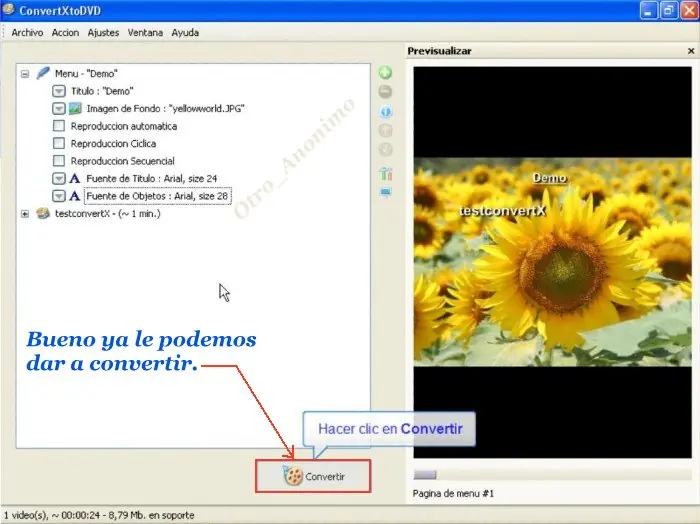Click the disc icon next to testconvertX

click(x=43, y=213)
